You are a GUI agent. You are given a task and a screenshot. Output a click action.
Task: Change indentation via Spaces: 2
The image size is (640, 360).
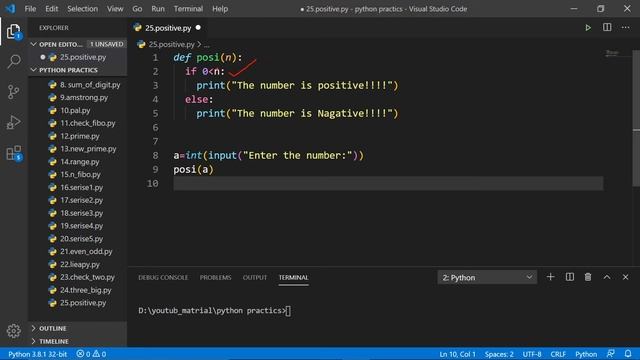click(x=499, y=354)
